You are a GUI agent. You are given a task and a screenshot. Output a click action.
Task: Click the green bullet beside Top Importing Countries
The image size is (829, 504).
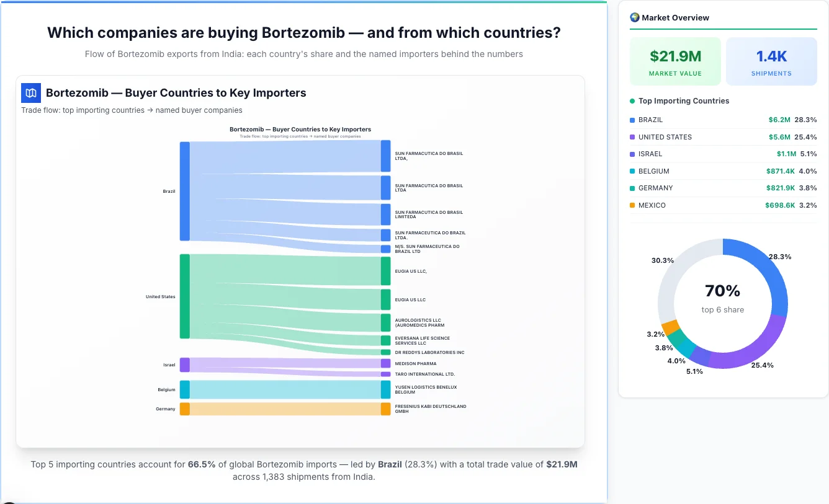pos(631,101)
